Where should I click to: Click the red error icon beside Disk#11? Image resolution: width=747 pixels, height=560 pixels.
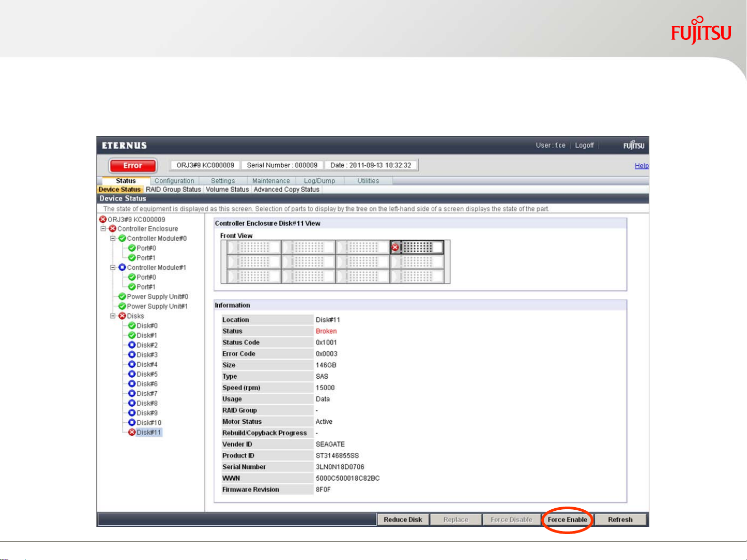pyautogui.click(x=132, y=432)
